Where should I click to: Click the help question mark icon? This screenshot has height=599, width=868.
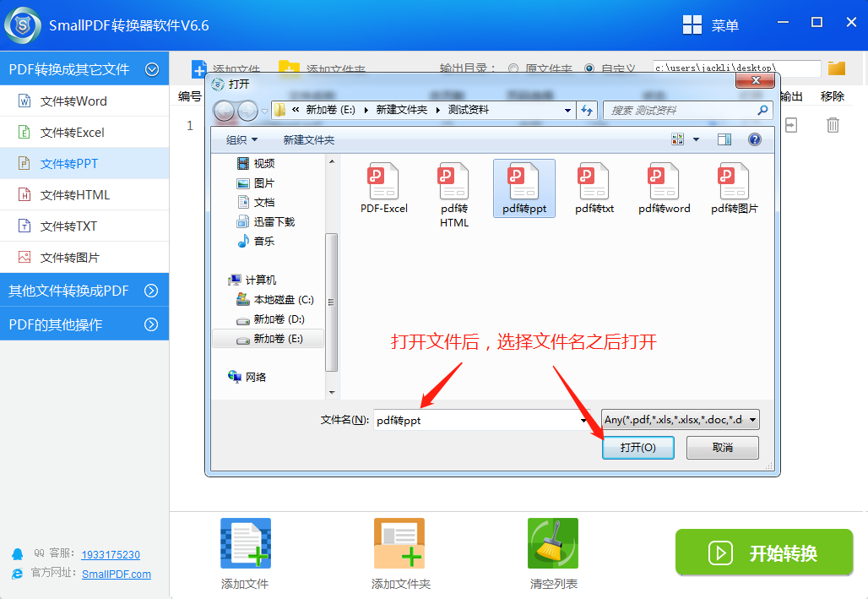click(754, 139)
